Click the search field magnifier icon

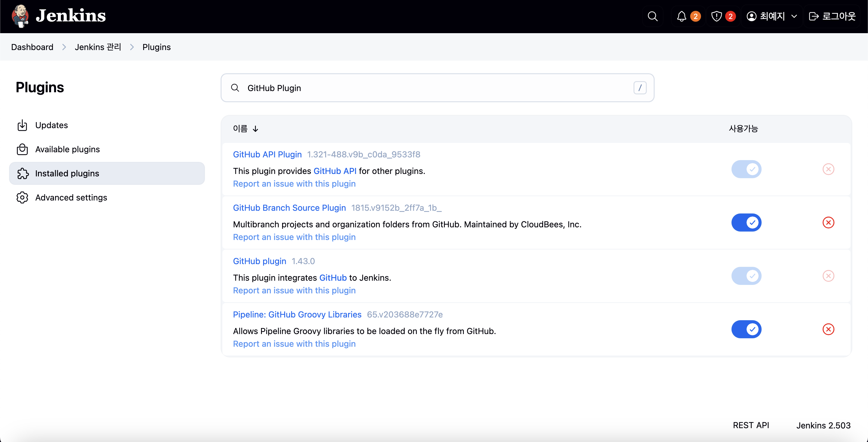click(235, 88)
